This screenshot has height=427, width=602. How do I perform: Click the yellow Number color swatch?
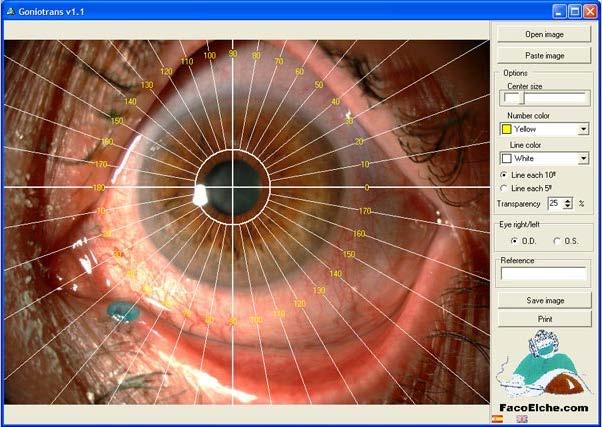(x=507, y=129)
